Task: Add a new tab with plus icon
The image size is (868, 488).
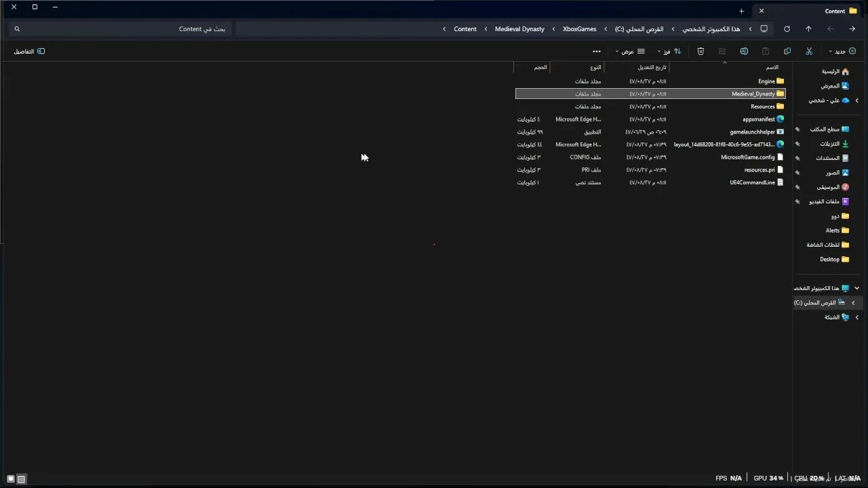Action: coord(741,11)
